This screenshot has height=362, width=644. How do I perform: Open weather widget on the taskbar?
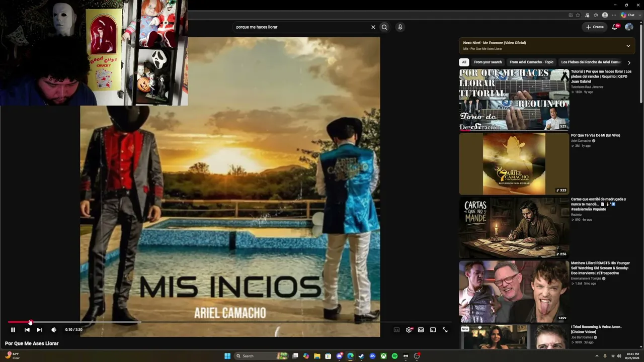point(13,356)
